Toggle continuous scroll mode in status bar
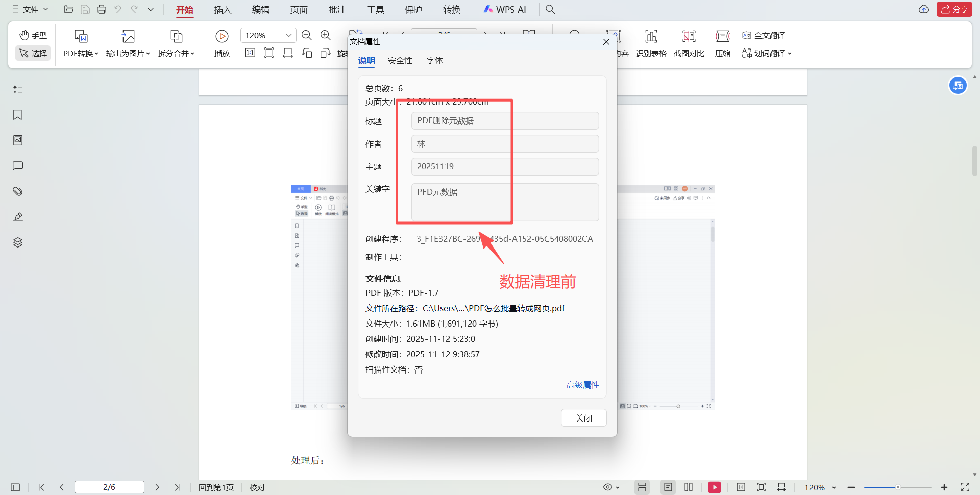This screenshot has width=980, height=495. click(x=642, y=487)
